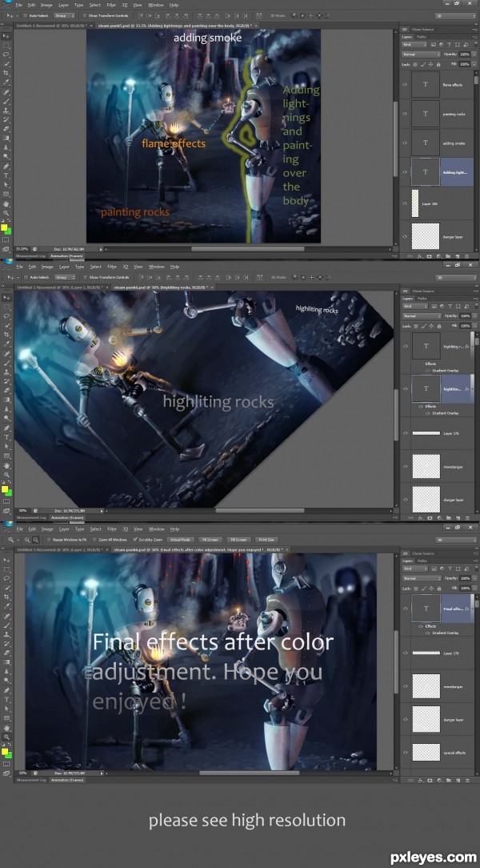The image size is (480, 868).
Task: Open Animation (Frames) panel in highliting rocks window
Action: [x=67, y=518]
